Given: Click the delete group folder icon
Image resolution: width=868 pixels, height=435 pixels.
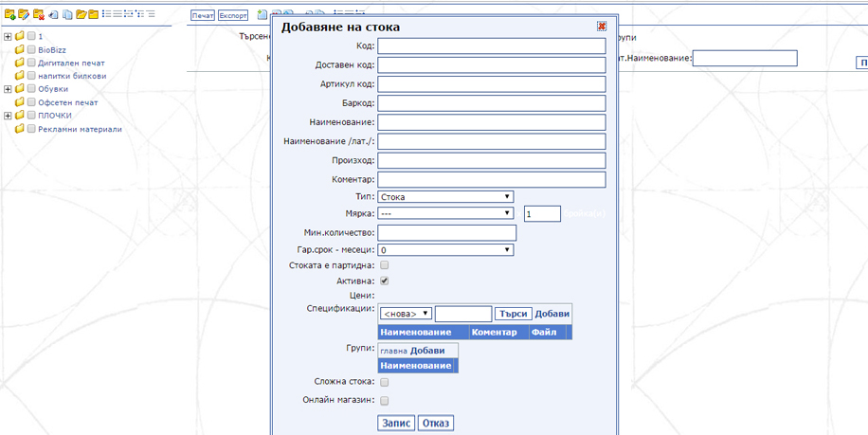Looking at the screenshot, I should pyautogui.click(x=38, y=14).
